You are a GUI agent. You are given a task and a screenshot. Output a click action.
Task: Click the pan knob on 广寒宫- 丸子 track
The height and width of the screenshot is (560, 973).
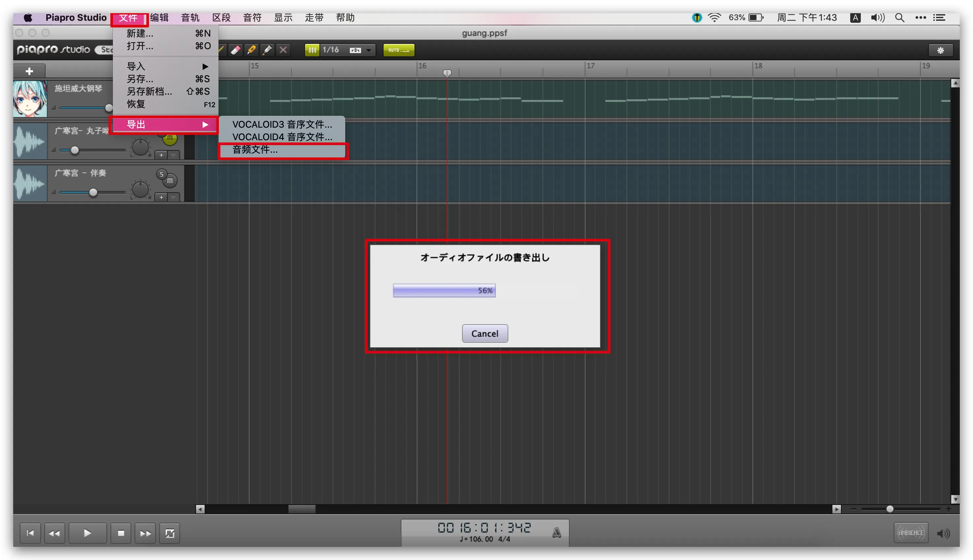tap(140, 147)
